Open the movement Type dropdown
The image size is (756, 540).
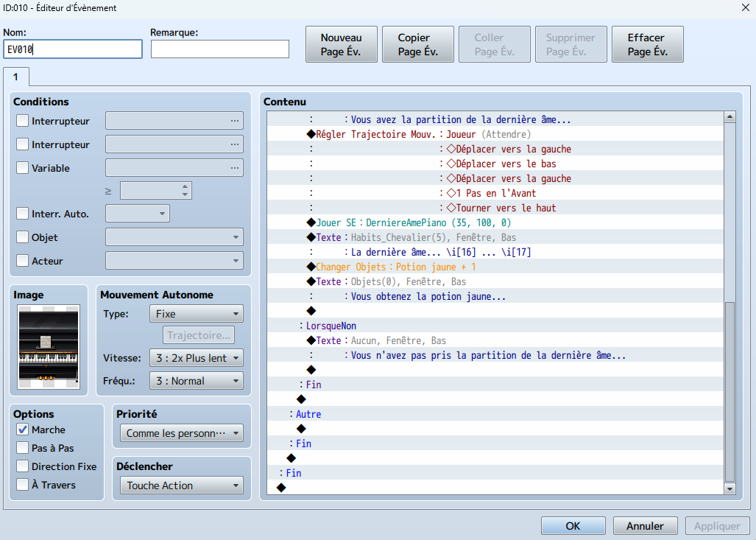(196, 314)
